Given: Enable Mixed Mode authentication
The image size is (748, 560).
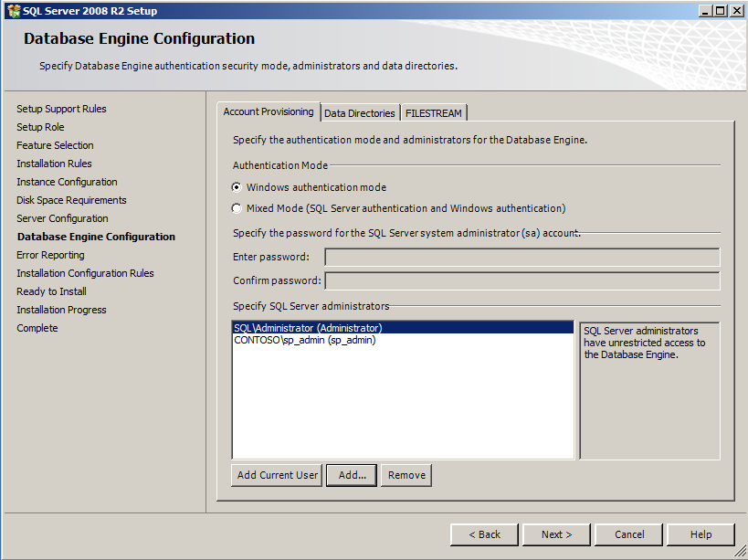Looking at the screenshot, I should click(236, 206).
